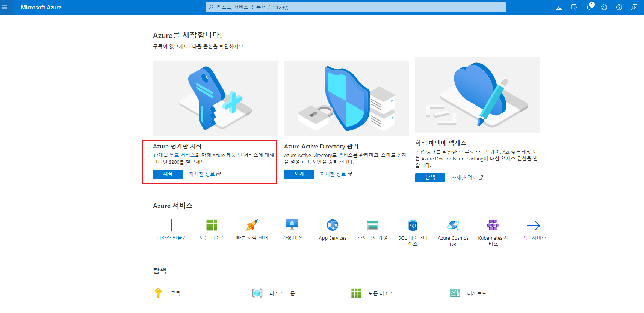Click the 모든 서비스 arrow icon

[534, 225]
